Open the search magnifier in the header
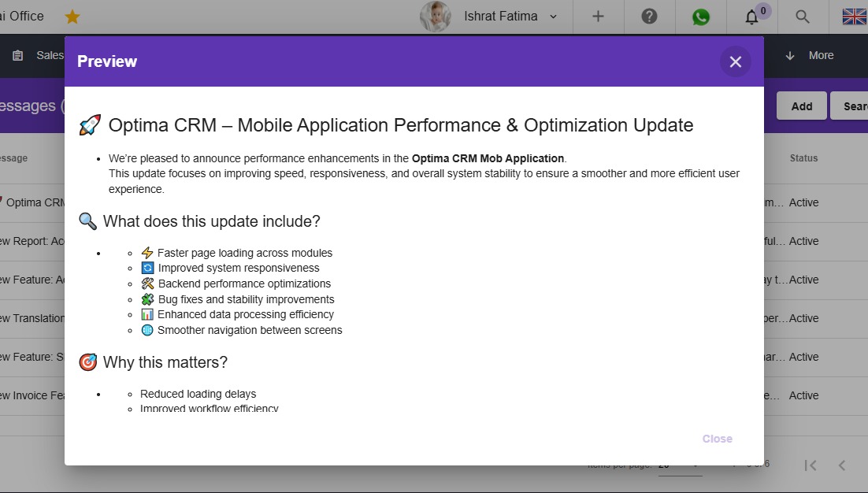This screenshot has height=493, width=868. pyautogui.click(x=802, y=17)
